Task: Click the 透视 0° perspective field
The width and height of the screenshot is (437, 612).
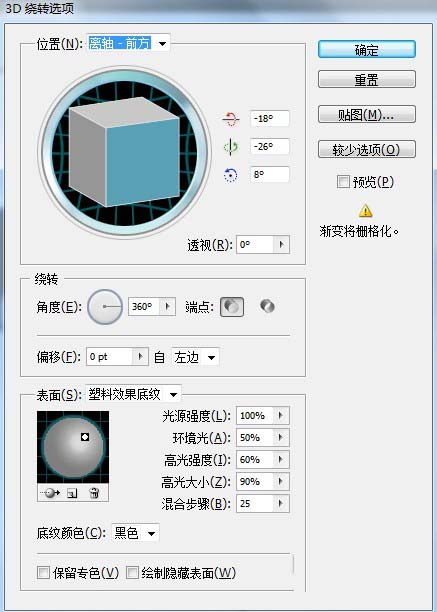Action: coord(255,245)
